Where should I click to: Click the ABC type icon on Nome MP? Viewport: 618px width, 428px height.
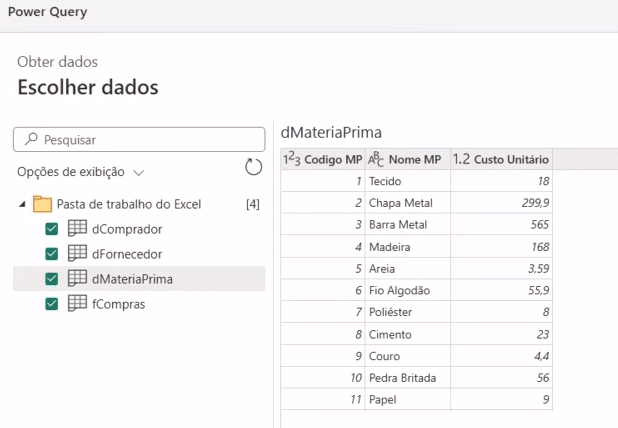click(x=376, y=160)
